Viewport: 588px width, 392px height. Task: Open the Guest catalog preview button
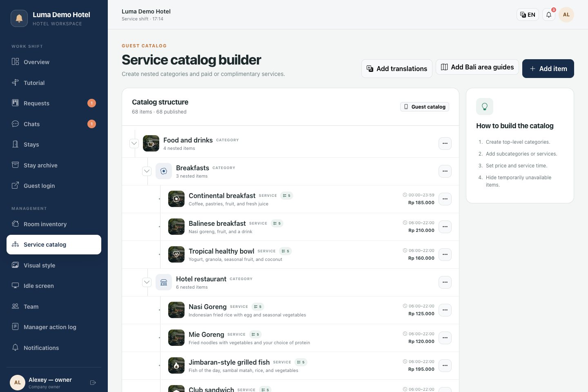[x=425, y=107]
